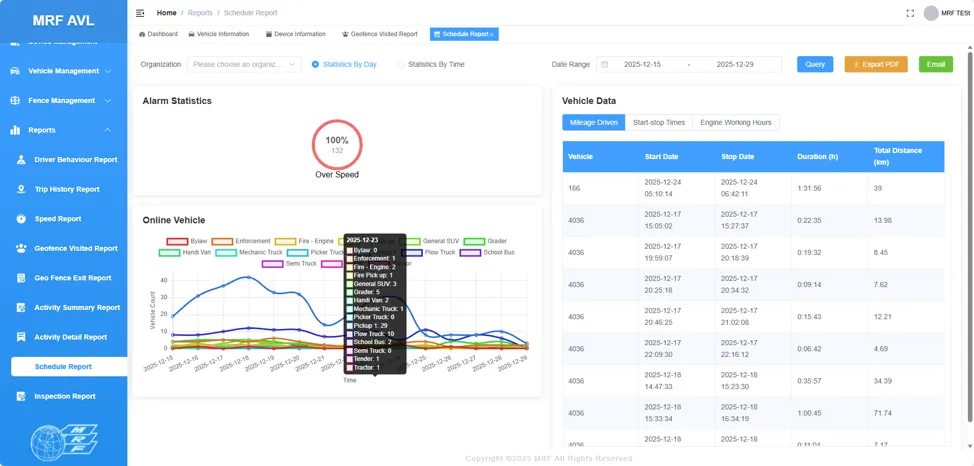Image resolution: width=974 pixels, height=466 pixels.
Task: Click the distance value 71.74
Action: (x=883, y=413)
